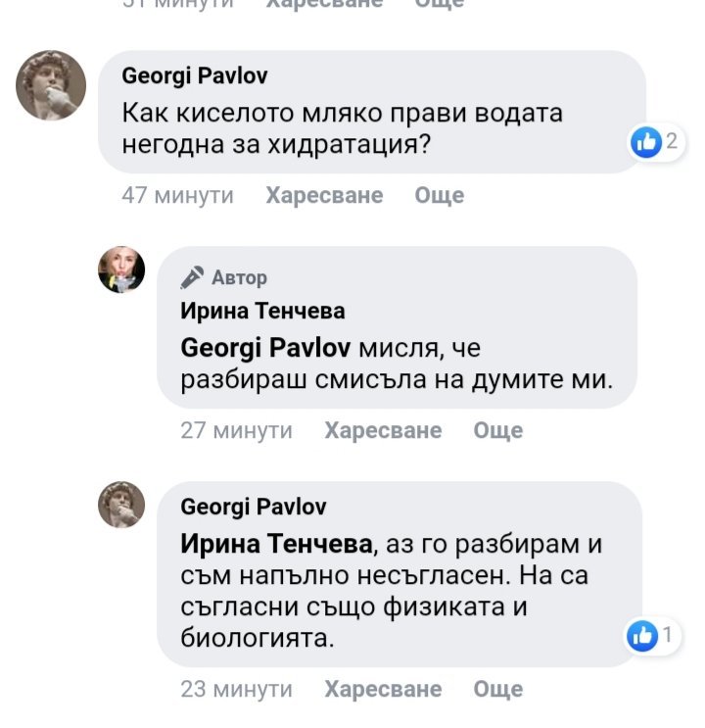Like Ирина Тенчева's reply
This screenshot has width=705, height=728.
(383, 431)
